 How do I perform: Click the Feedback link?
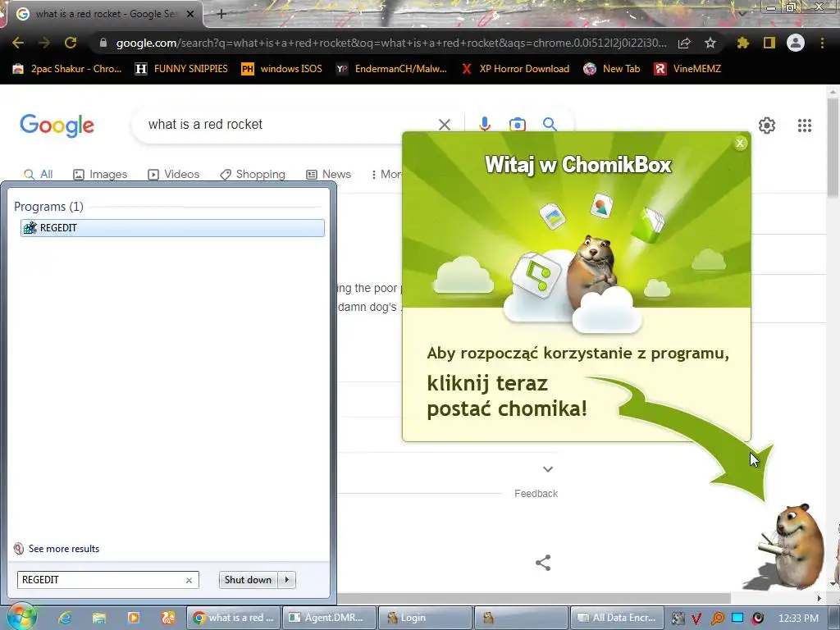pos(536,493)
